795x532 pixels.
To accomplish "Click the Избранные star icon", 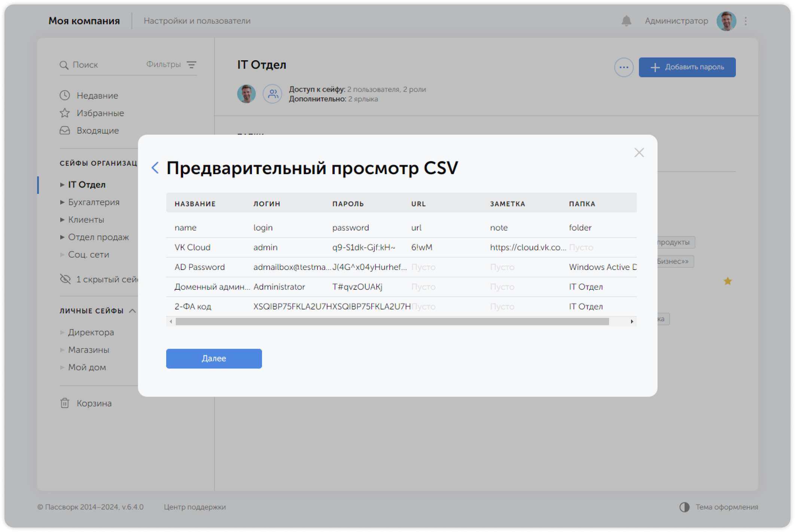I will 64,113.
